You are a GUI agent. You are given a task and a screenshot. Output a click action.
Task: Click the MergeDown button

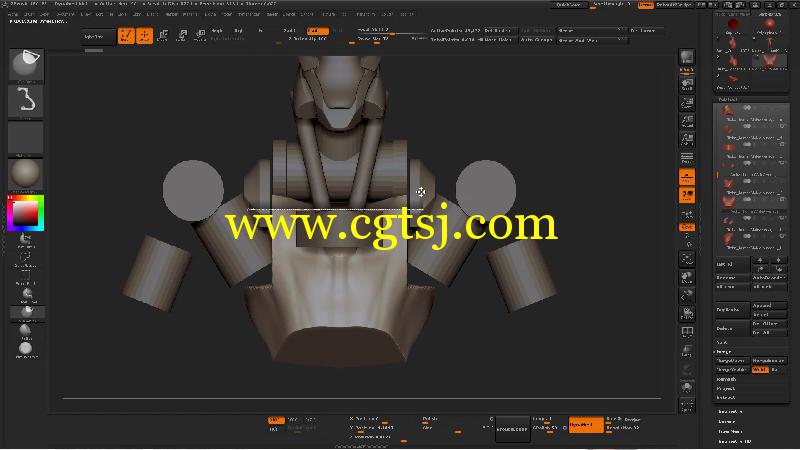point(732,361)
